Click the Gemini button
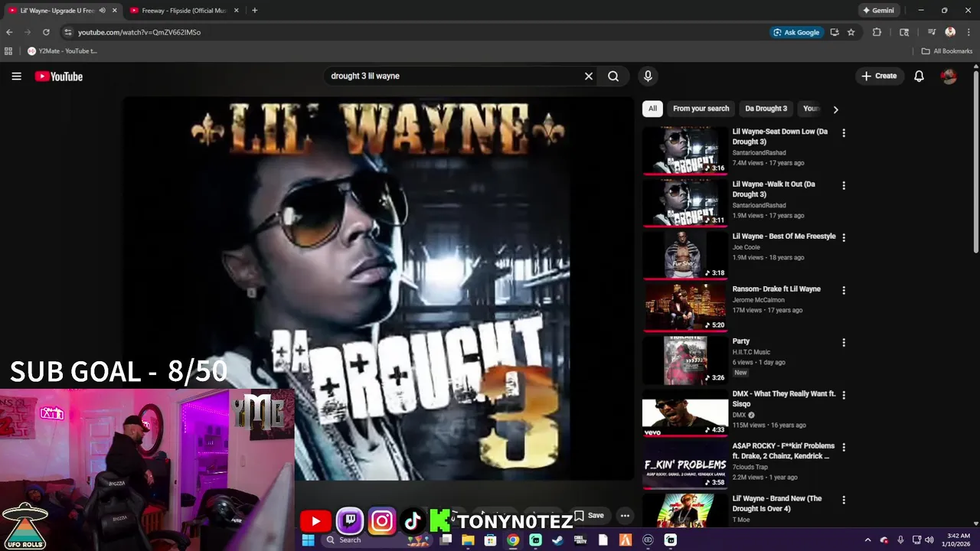This screenshot has width=980, height=551. (x=878, y=11)
